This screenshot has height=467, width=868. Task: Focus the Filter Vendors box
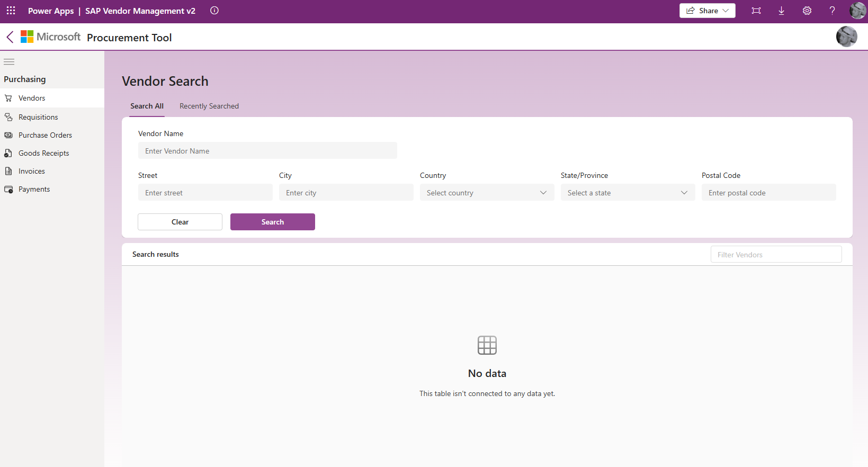click(776, 255)
